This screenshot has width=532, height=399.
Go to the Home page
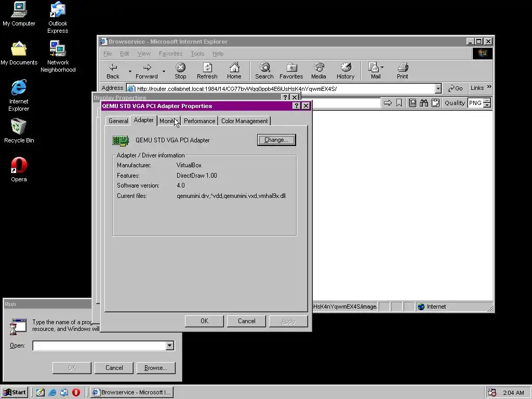tap(234, 71)
